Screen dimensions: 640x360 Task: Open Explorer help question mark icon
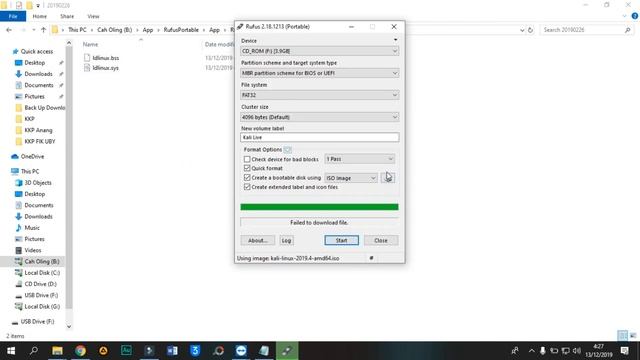635,16
